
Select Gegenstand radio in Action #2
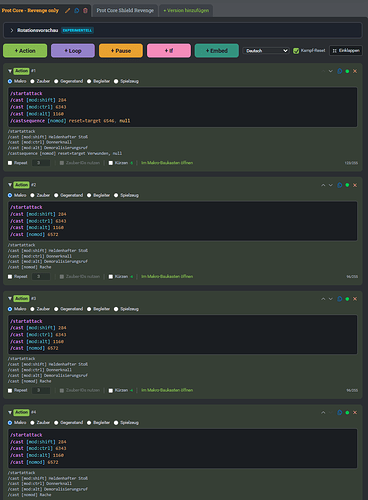pos(56,195)
